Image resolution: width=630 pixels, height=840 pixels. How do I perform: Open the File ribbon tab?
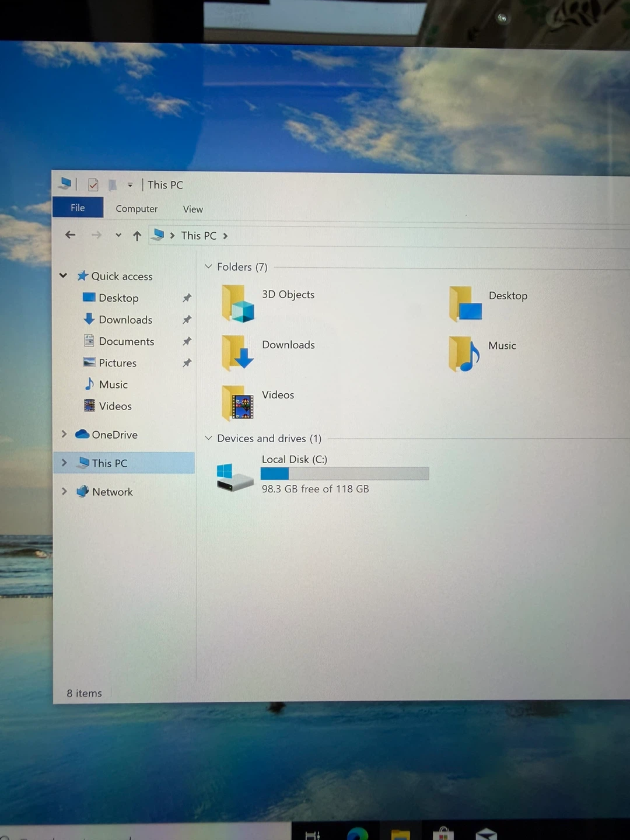click(x=78, y=208)
